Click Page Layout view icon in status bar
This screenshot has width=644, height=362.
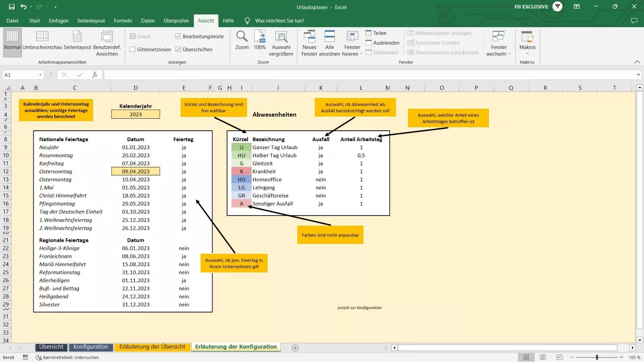[543, 357]
